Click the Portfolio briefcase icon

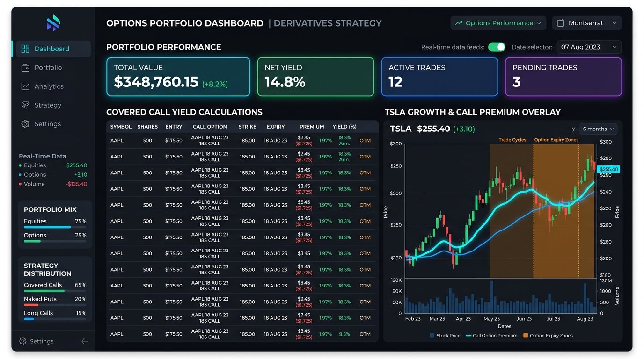25,68
